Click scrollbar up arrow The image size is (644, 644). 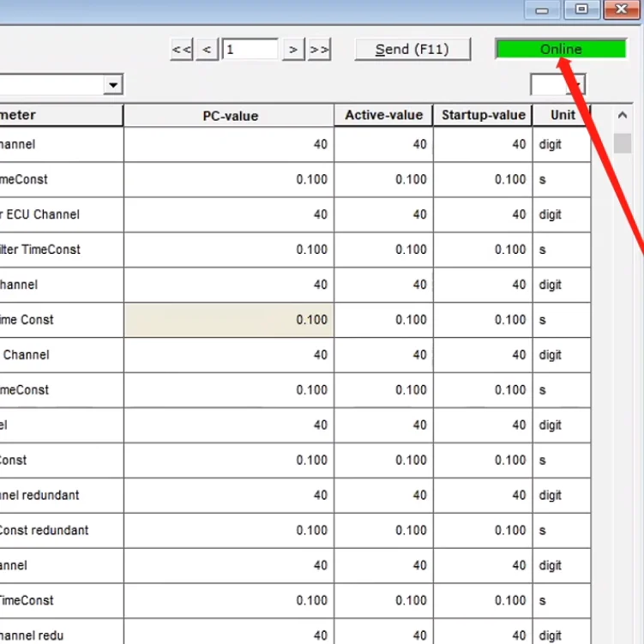tap(623, 115)
